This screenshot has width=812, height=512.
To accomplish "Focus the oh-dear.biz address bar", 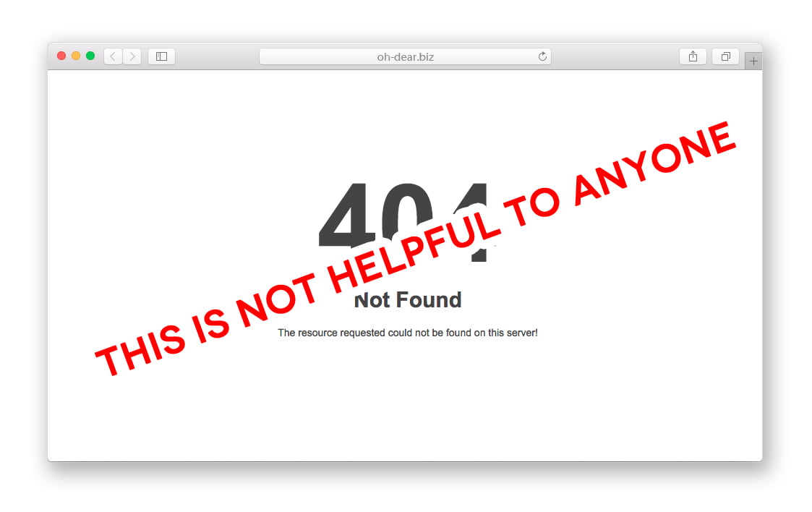I will coord(405,56).
